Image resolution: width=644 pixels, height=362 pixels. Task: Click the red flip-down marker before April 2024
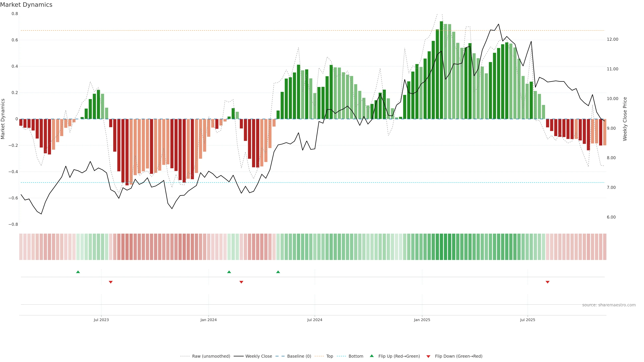(241, 282)
